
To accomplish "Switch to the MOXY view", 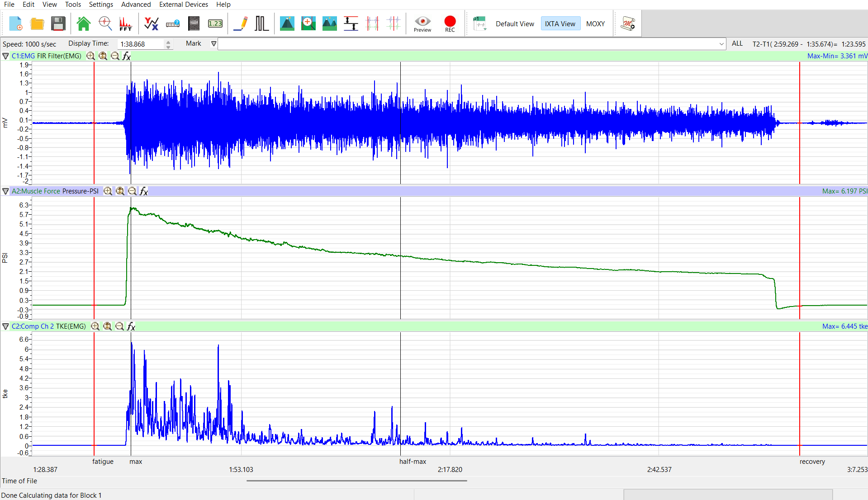I will pyautogui.click(x=595, y=24).
